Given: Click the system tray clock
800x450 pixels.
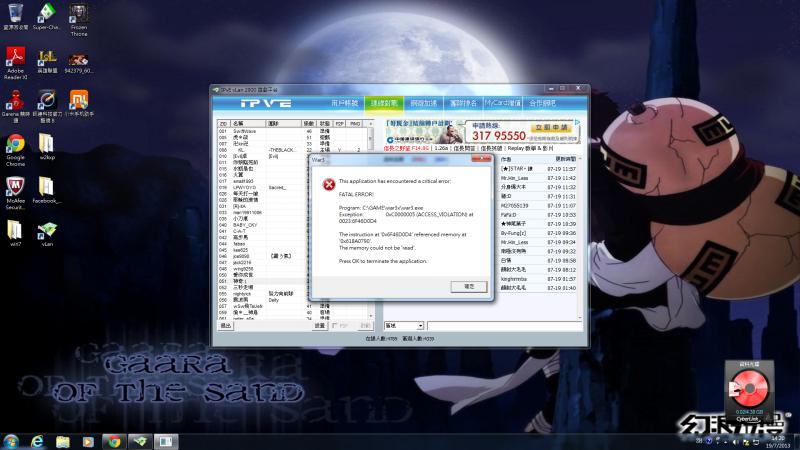Looking at the screenshot, I should click(778, 442).
